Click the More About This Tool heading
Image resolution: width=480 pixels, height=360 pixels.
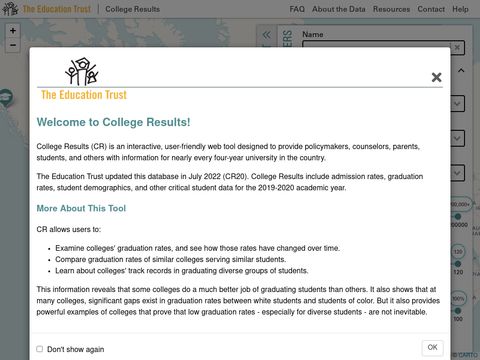pos(81,208)
